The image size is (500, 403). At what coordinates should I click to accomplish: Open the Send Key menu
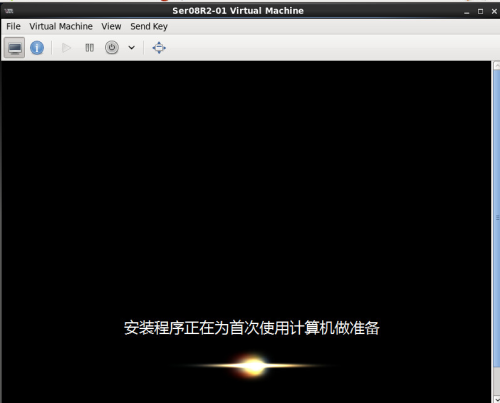pos(149,26)
